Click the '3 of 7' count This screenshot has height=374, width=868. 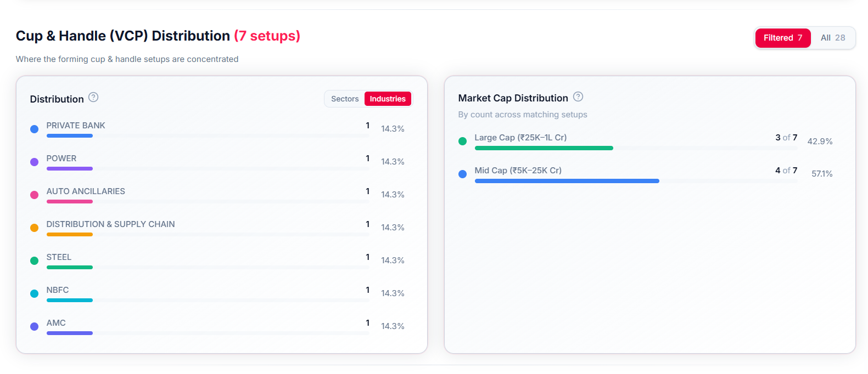tap(786, 138)
